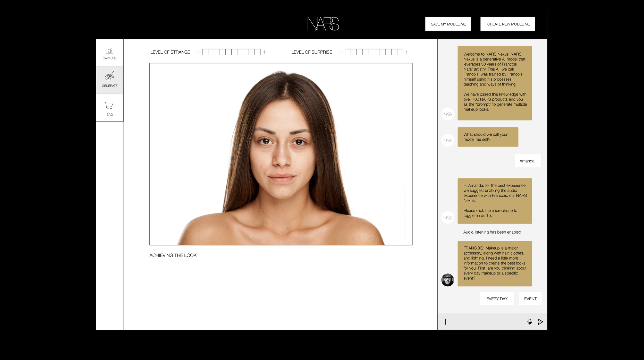The image size is (644, 360).
Task: Increase Level of Surprise with plus
Action: click(x=407, y=52)
